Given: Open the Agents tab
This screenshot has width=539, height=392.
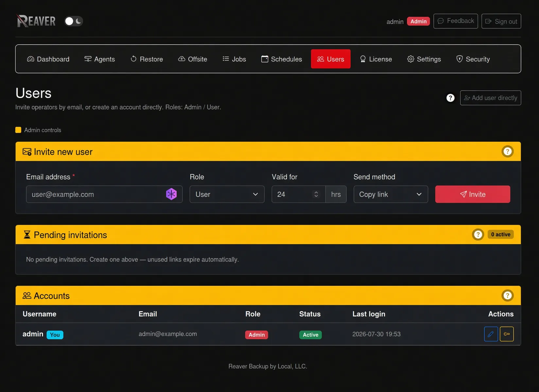Looking at the screenshot, I should pos(99,59).
